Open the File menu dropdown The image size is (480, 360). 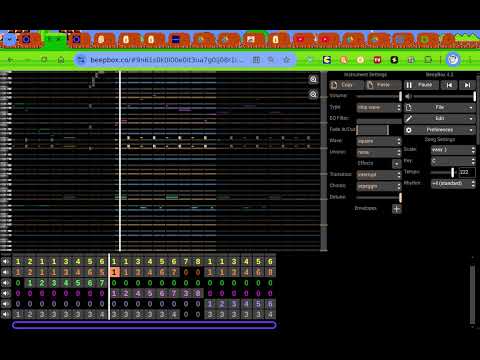[439, 107]
